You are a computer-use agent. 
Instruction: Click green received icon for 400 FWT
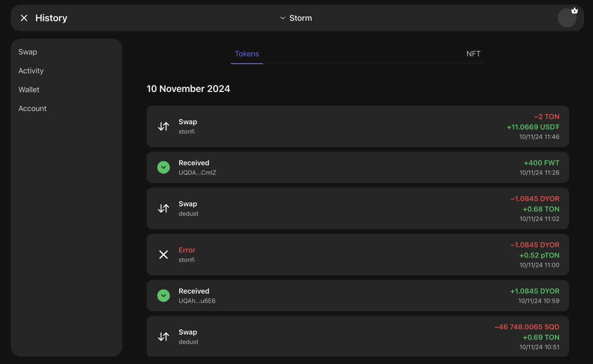(164, 167)
